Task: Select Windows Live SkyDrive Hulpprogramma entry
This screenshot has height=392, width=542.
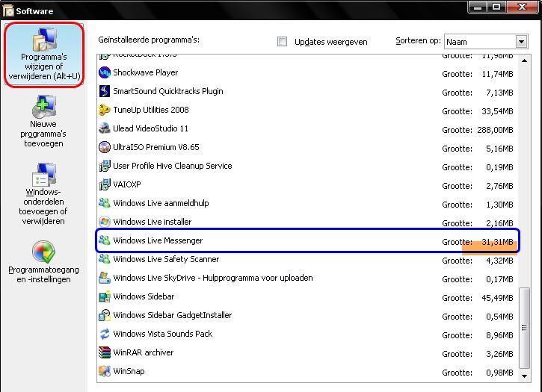Action: click(308, 278)
